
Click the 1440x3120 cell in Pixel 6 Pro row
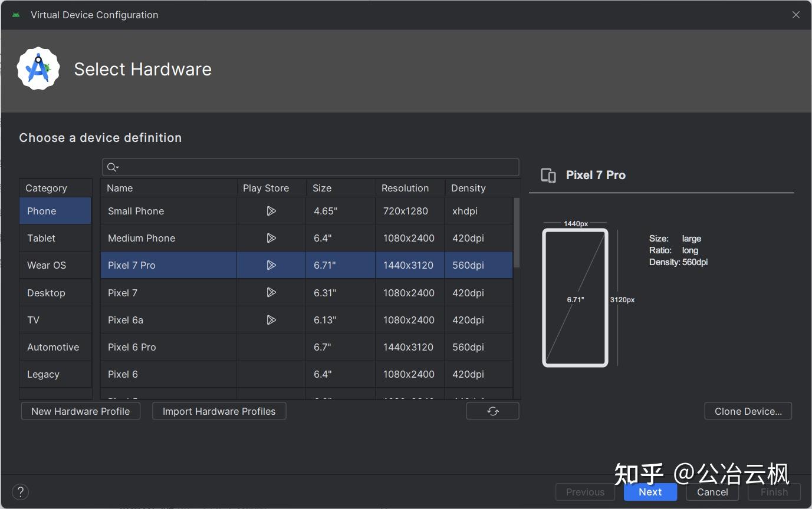[x=410, y=347]
